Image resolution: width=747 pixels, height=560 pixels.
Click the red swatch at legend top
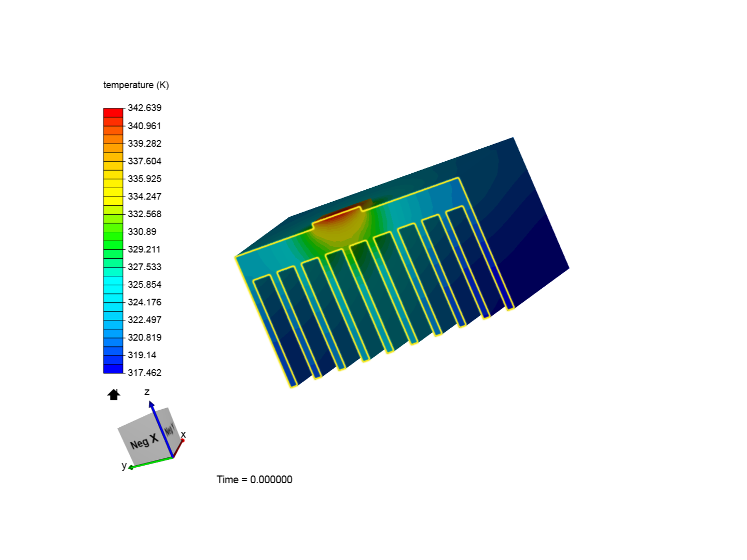tap(113, 113)
